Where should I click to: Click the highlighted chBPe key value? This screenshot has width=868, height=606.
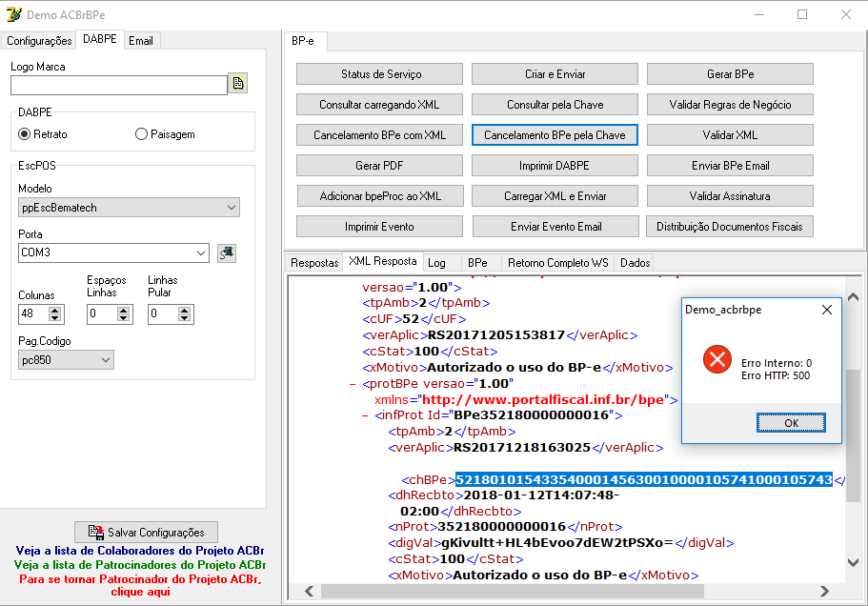click(x=644, y=479)
